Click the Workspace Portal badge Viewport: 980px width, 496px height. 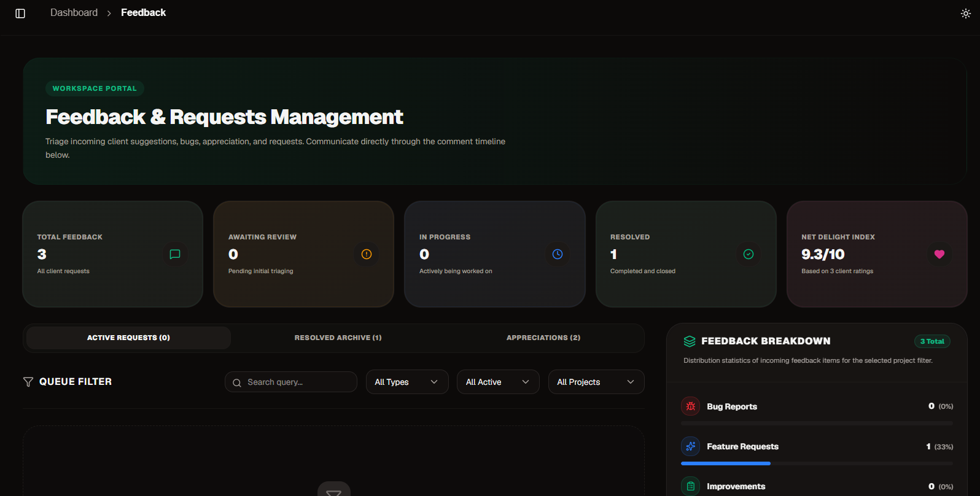(x=95, y=88)
